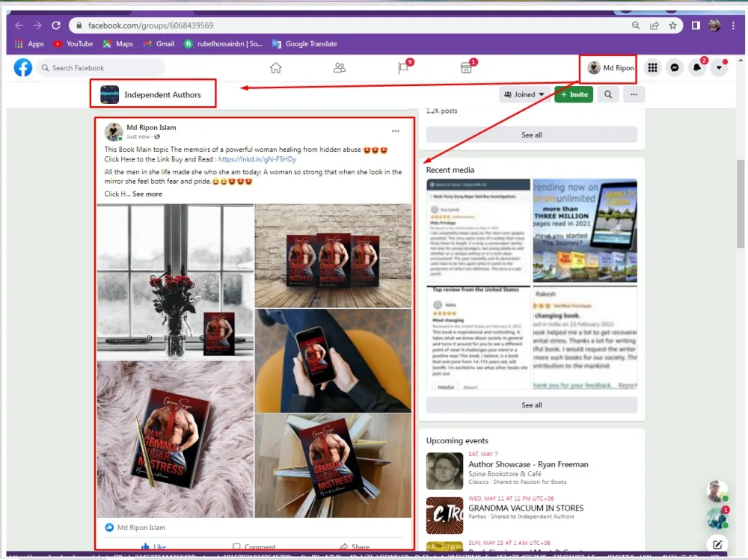748x560 pixels.
Task: Share the post
Action: pyautogui.click(x=355, y=547)
